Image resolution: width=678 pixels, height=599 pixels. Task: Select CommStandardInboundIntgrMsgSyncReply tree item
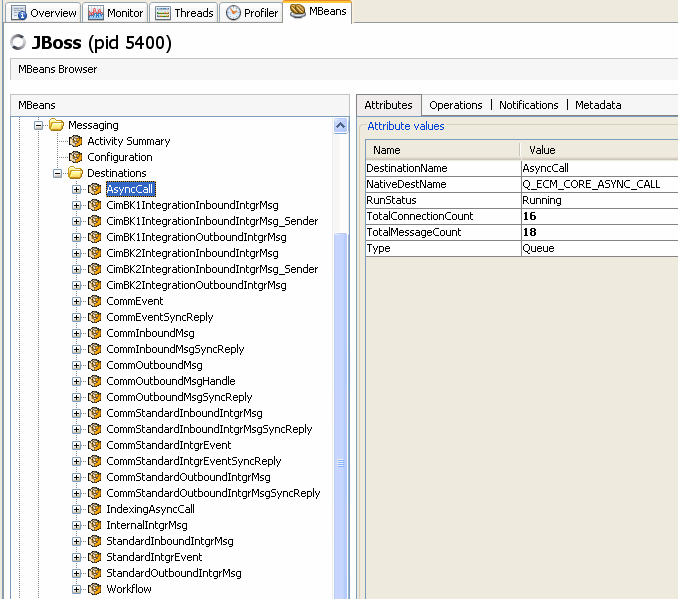[x=209, y=429]
